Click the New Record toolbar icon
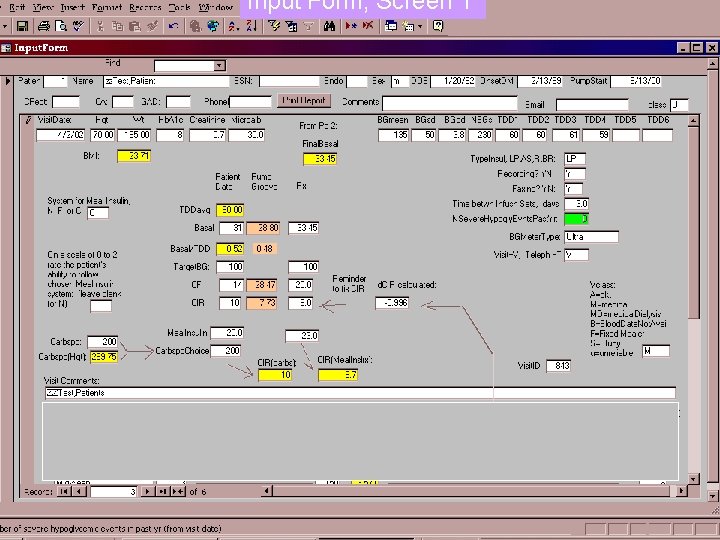This screenshot has height=540, width=720. click(x=351, y=26)
